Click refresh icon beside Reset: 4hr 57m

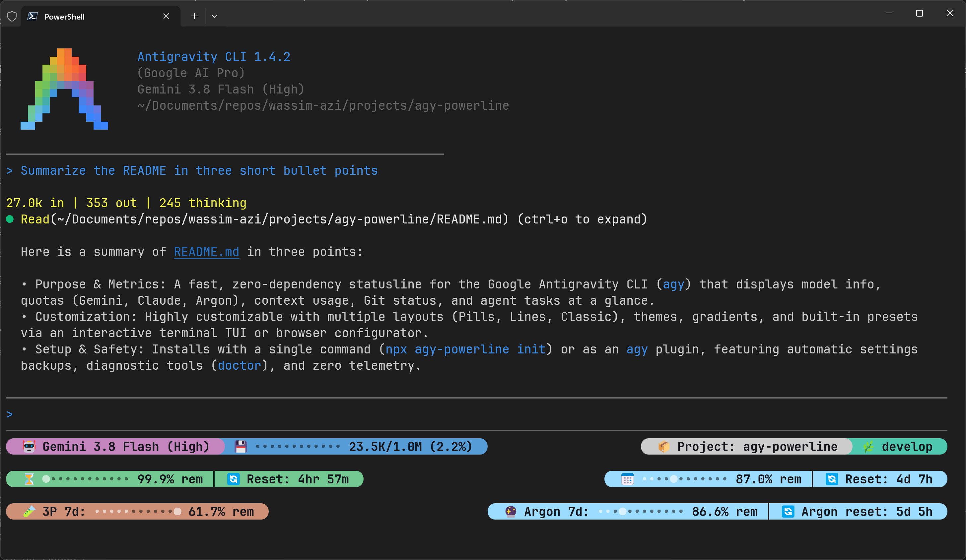[x=234, y=479]
